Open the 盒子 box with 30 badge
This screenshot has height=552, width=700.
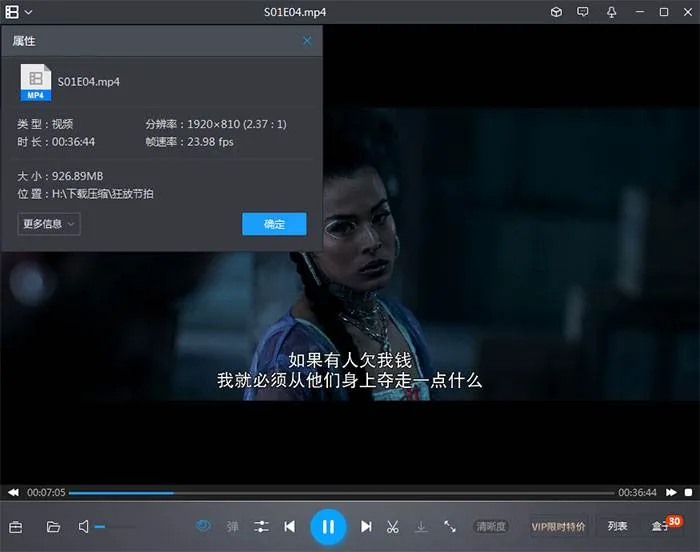(665, 525)
